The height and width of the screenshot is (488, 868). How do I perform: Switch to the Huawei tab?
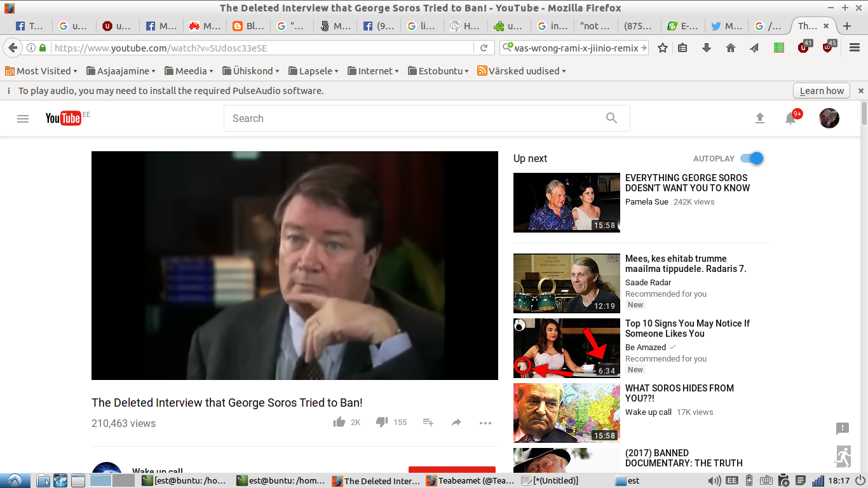205,26
